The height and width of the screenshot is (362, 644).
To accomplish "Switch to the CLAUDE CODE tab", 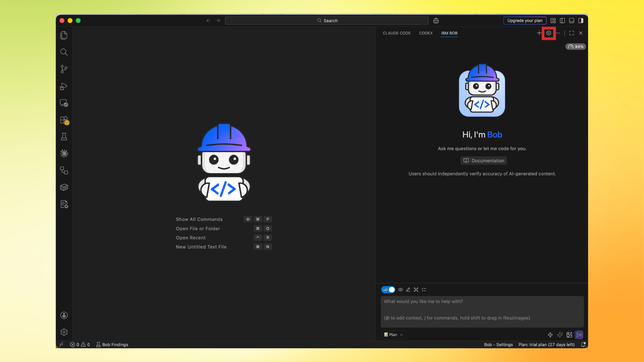I will pos(396,33).
